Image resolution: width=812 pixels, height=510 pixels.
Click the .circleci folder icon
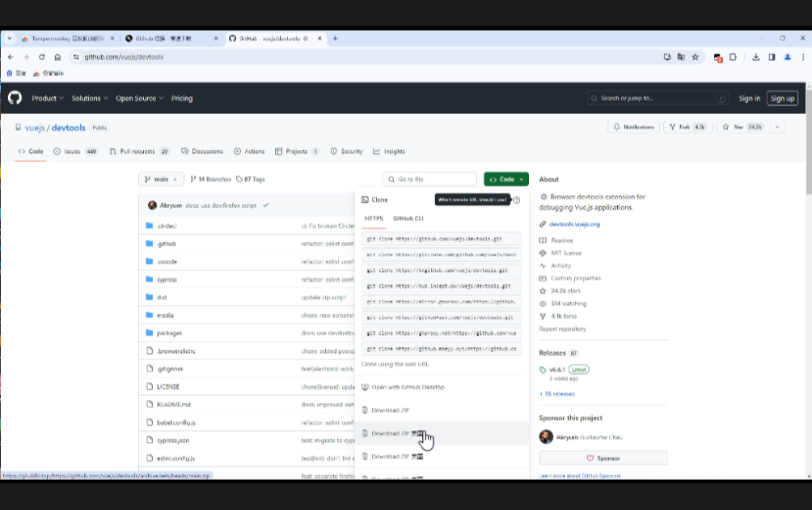[150, 226]
